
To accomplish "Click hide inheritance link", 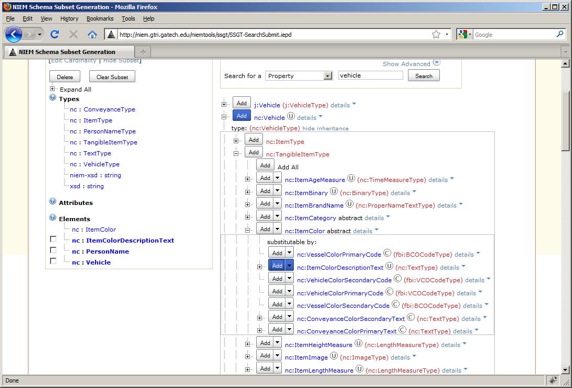I will [325, 128].
